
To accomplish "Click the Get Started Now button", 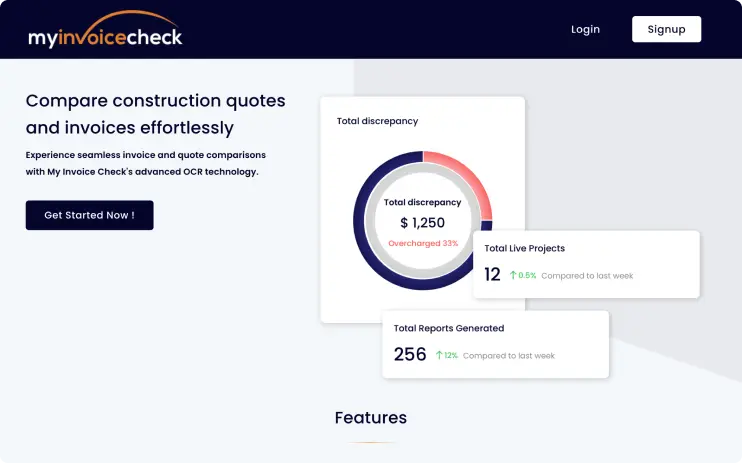I will pos(89,215).
